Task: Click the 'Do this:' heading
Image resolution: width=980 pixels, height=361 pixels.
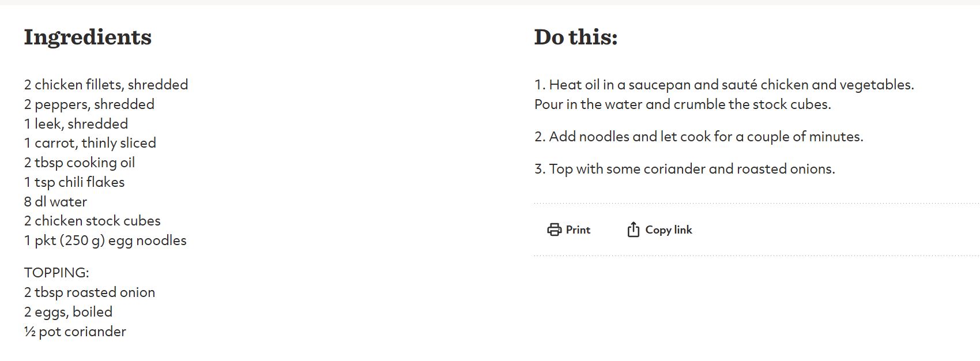Action: [x=576, y=37]
